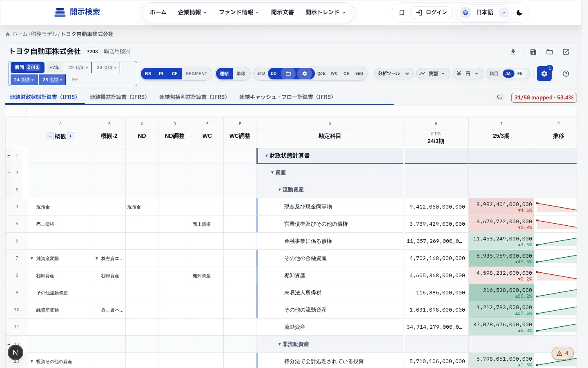588x368 pixels.
Task: Click the folder icon next to DD
Action: [288, 74]
